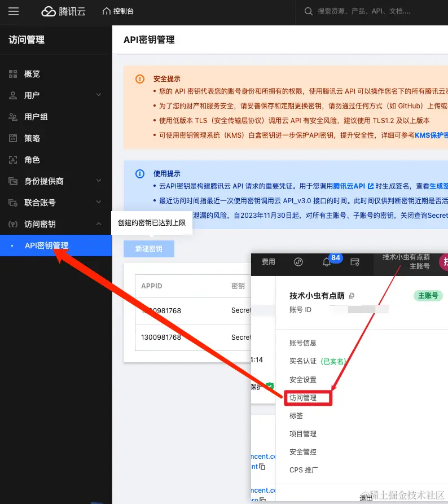Open the notification bell with 84 badge
Screen dimensions: 448x504
coord(327,262)
